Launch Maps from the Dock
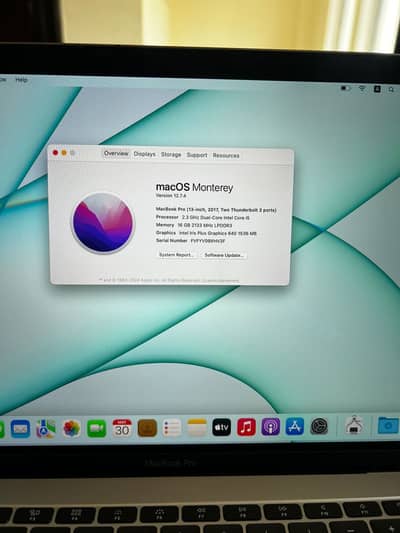The image size is (400, 533). click(x=46, y=428)
